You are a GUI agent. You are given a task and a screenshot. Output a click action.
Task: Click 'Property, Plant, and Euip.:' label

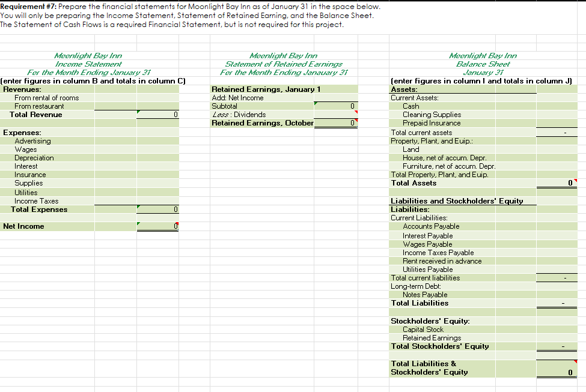[x=432, y=141]
